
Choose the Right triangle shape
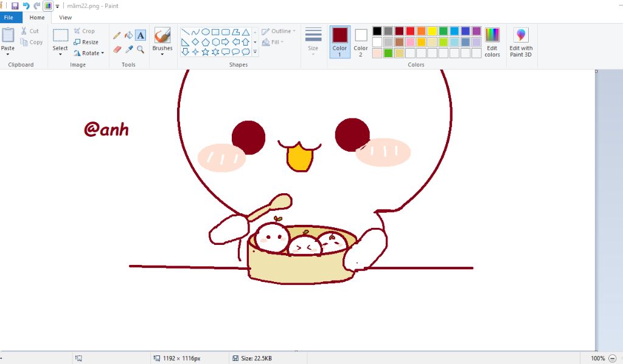click(185, 42)
